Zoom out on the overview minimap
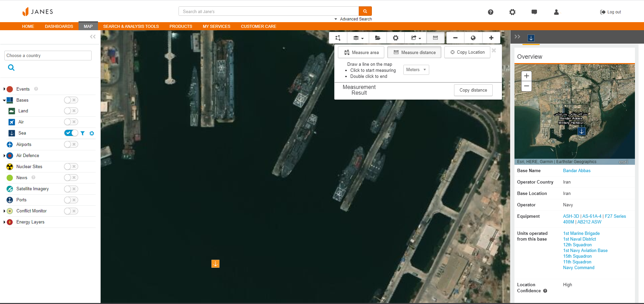 coord(527,86)
